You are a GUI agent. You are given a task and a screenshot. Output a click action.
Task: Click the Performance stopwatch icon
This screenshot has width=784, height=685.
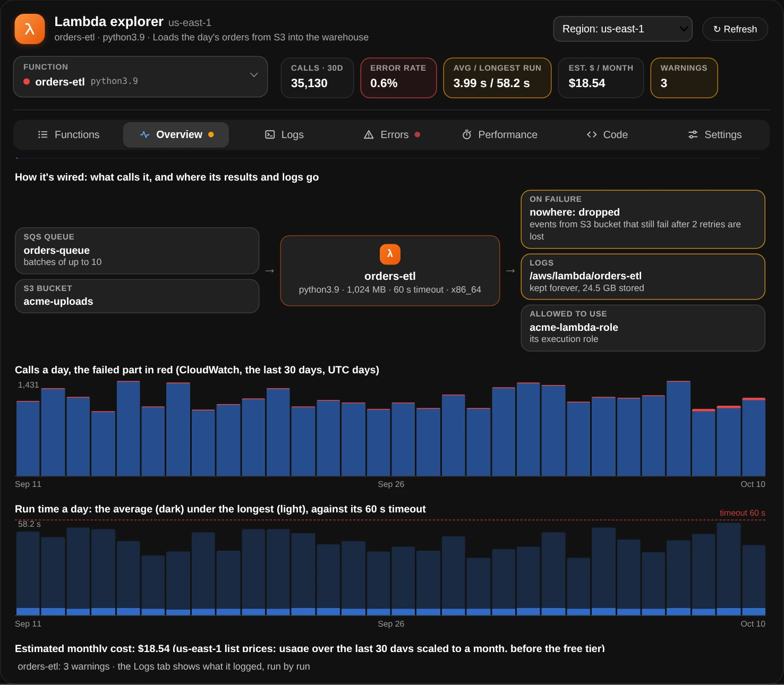point(467,135)
